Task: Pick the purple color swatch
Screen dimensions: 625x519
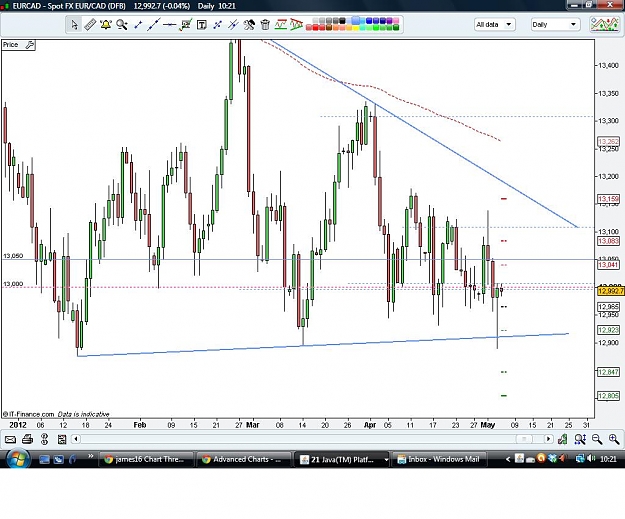Action: (x=389, y=21)
